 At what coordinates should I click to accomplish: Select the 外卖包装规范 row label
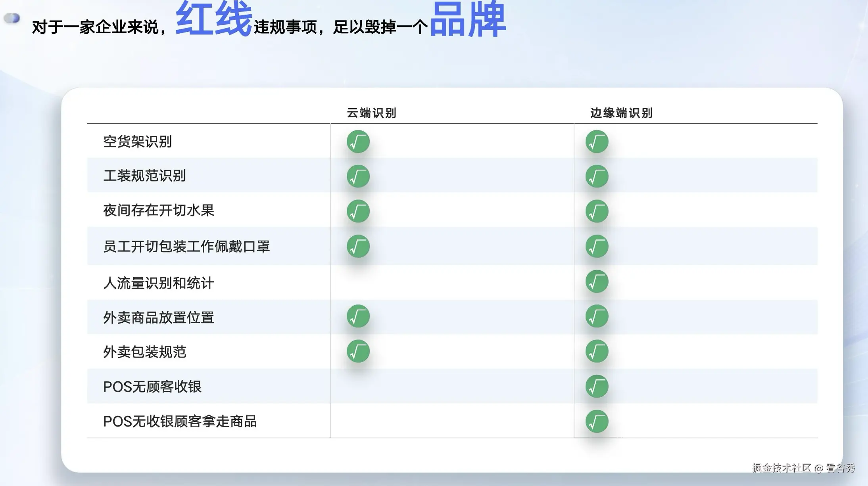144,352
